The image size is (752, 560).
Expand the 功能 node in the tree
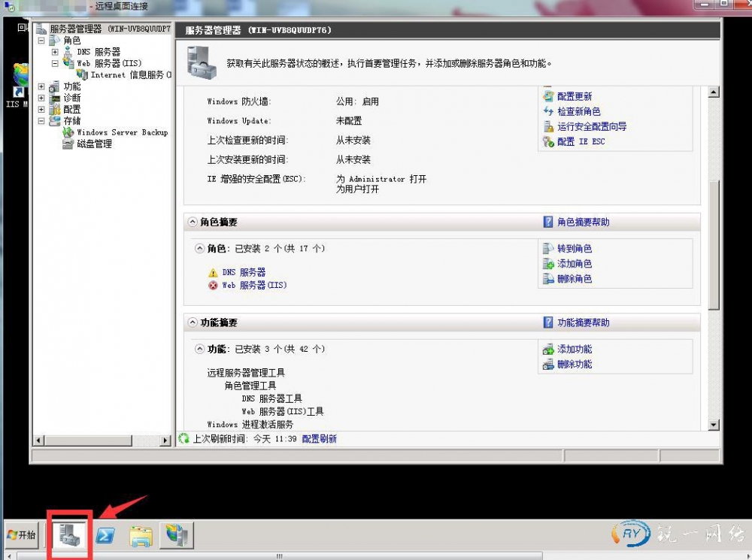pos(42,86)
